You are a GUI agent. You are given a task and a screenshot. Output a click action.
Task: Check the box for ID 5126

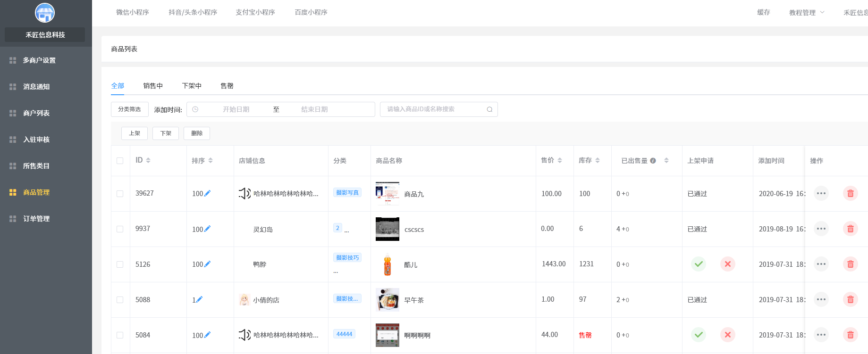[120, 264]
